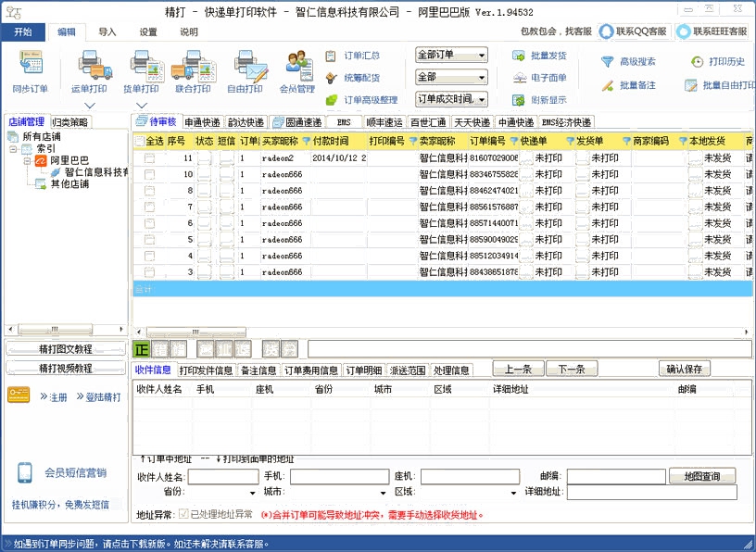This screenshot has height=552, width=756.
Task: Click 高级搜索 advanced search funnel icon
Action: [608, 62]
